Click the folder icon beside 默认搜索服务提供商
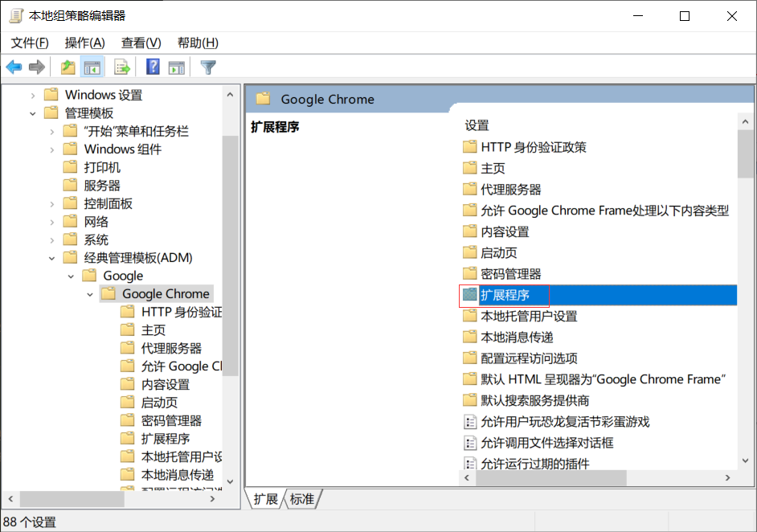757x532 pixels. [470, 400]
